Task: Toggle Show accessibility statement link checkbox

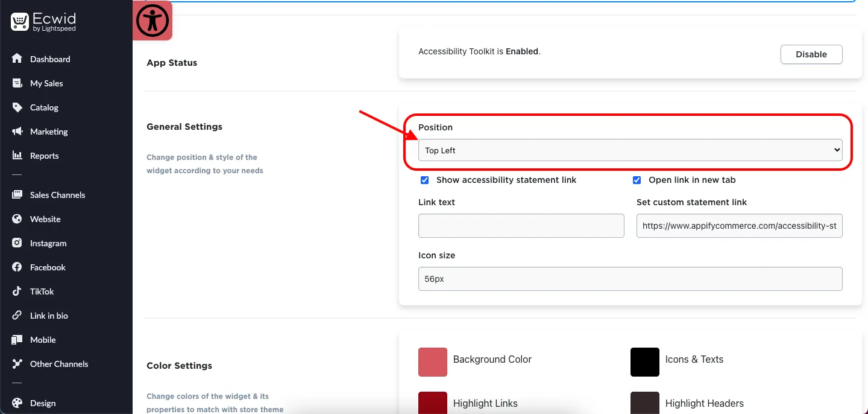Action: (424, 180)
